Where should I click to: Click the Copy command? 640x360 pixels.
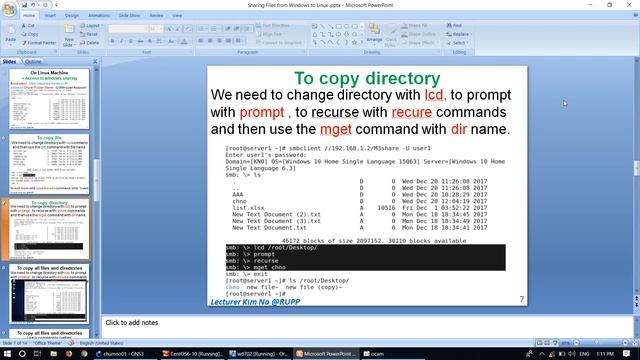(30, 34)
